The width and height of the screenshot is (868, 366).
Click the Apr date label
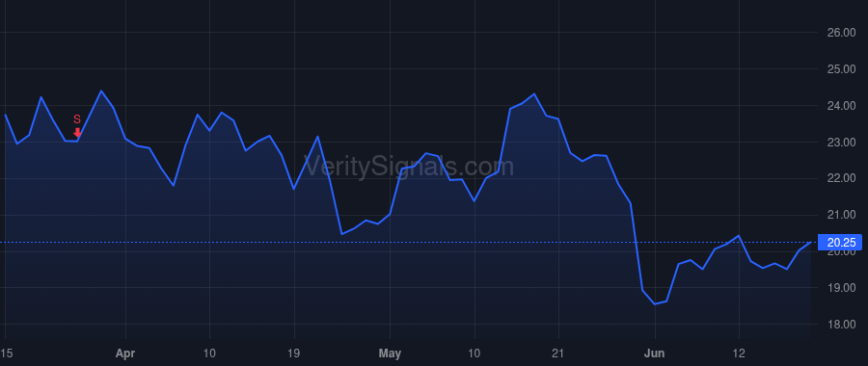(125, 353)
